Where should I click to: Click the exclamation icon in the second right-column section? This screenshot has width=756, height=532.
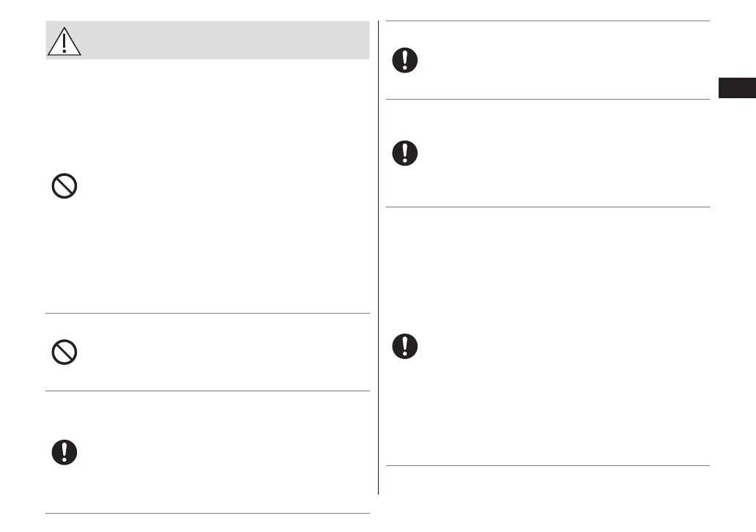click(x=404, y=152)
